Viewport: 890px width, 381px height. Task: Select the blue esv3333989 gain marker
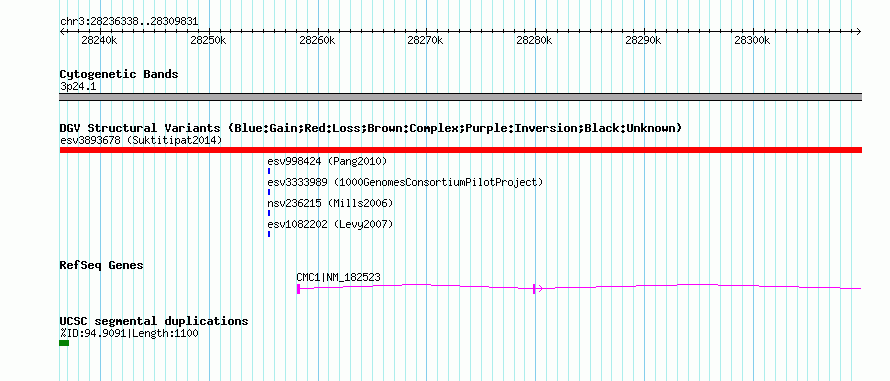point(269,192)
